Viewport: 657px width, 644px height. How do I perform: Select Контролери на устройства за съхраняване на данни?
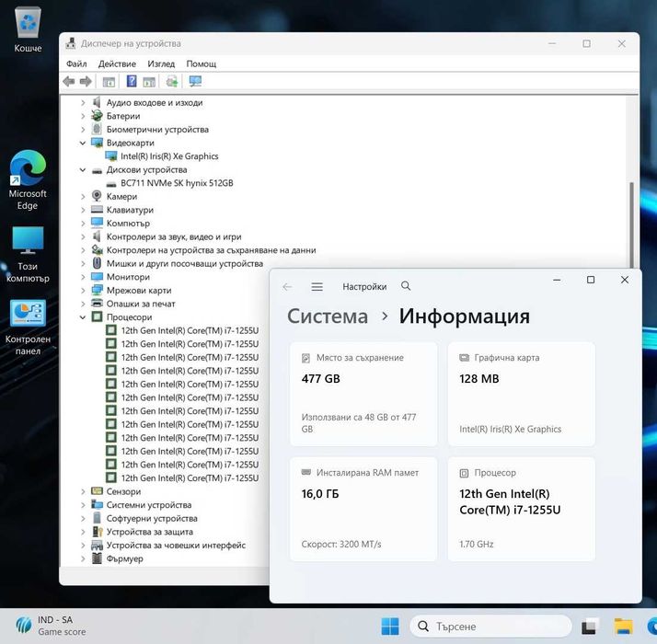point(211,250)
